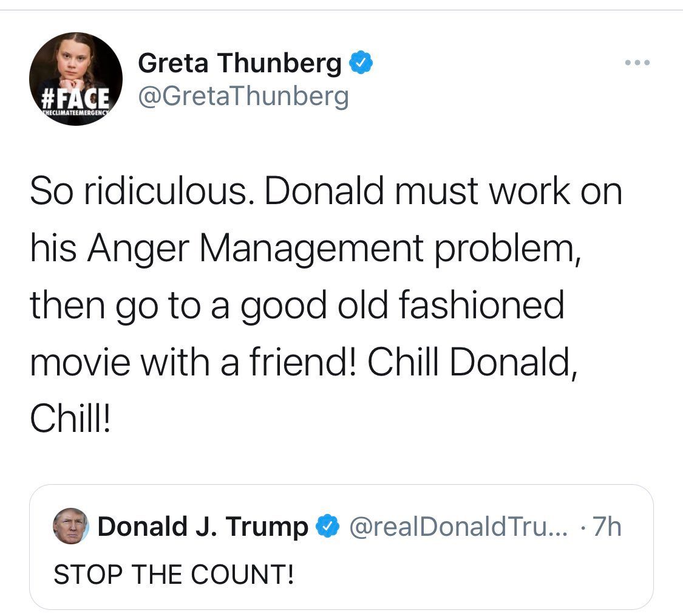Open the @realDonaldTru... handle
The image size is (683, 616).
point(458,527)
